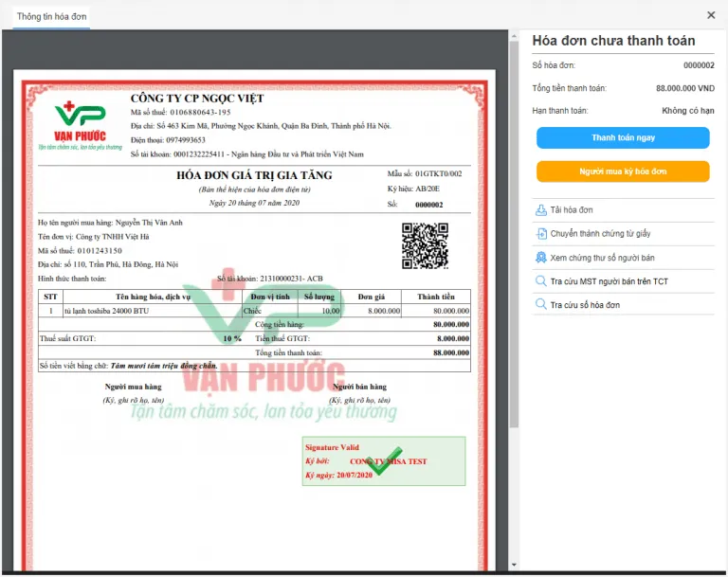Click the download icon beside Tải hóa đơn
The image size is (728, 577).
pyautogui.click(x=541, y=210)
